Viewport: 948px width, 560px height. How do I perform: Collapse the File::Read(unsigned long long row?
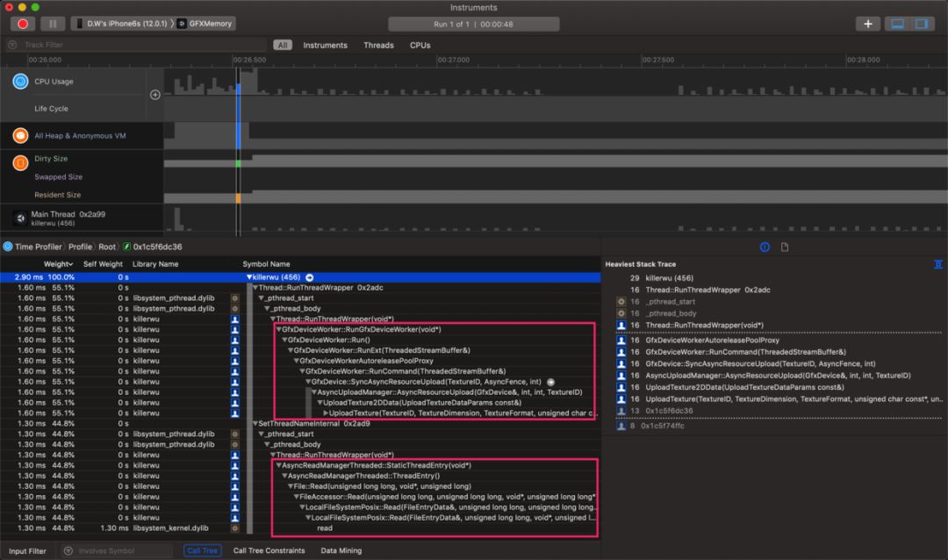(291, 486)
